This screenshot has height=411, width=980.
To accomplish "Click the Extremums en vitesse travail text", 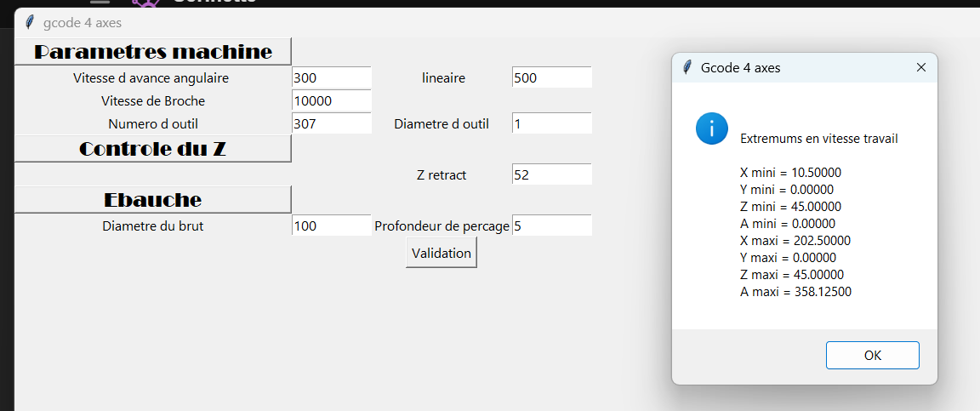I will (818, 139).
